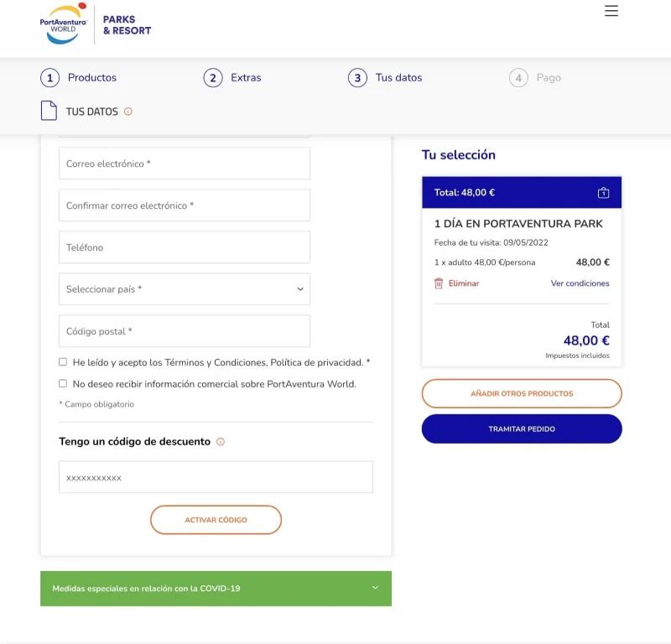Click the step 1 circle icon
671x644 pixels.
(49, 78)
